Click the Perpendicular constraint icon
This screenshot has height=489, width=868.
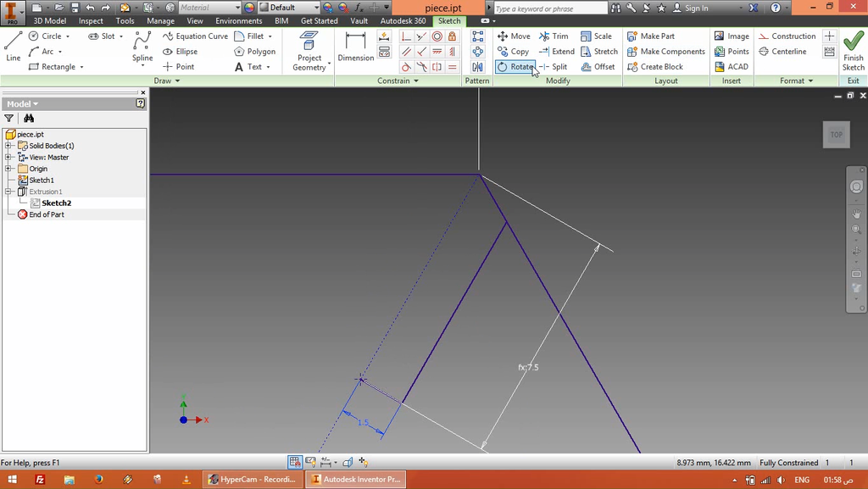(422, 52)
